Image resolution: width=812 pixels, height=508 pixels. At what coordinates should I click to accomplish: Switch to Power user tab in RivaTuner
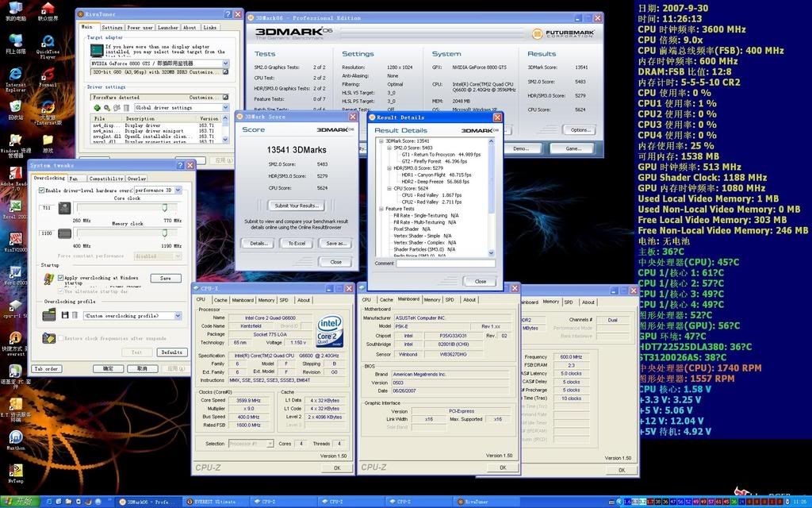click(x=140, y=28)
